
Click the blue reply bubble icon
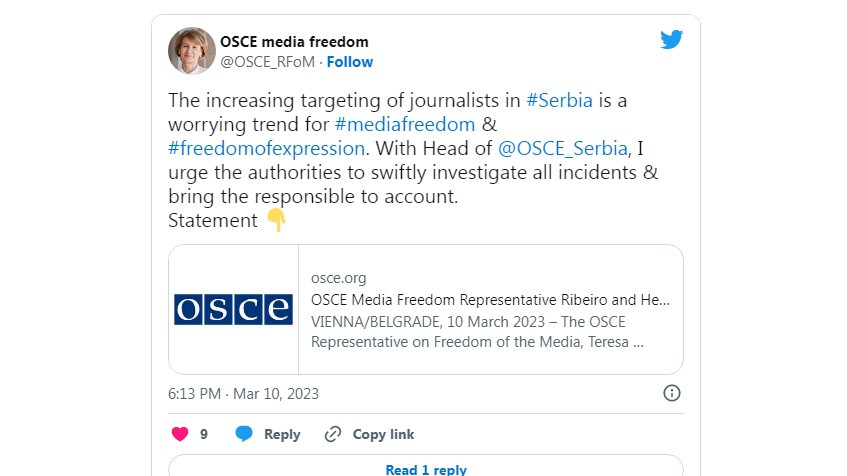pyautogui.click(x=244, y=434)
